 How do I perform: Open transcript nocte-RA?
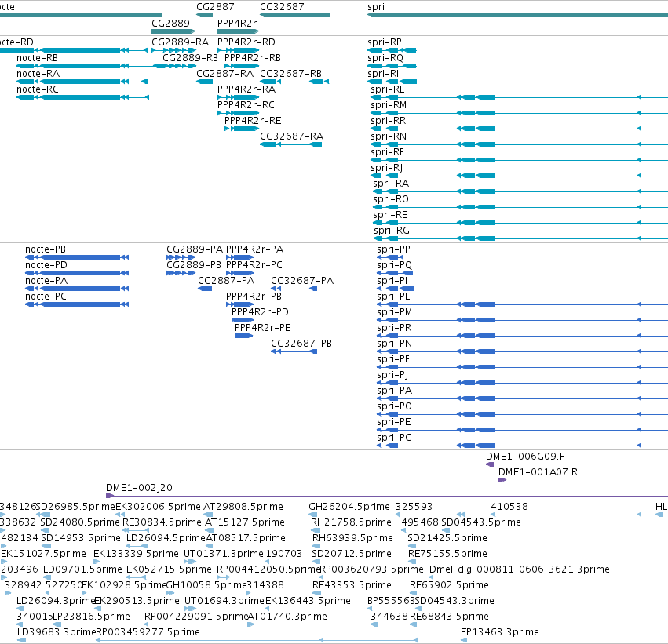pos(38,74)
